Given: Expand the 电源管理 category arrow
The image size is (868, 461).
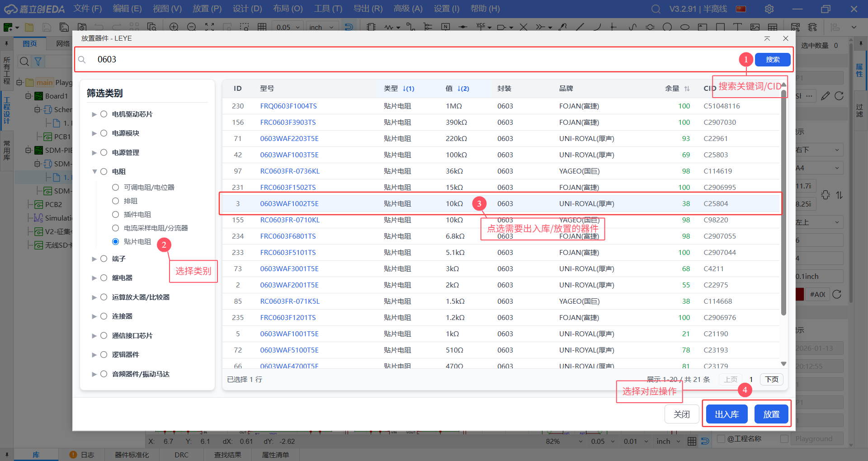Looking at the screenshot, I should coord(94,153).
